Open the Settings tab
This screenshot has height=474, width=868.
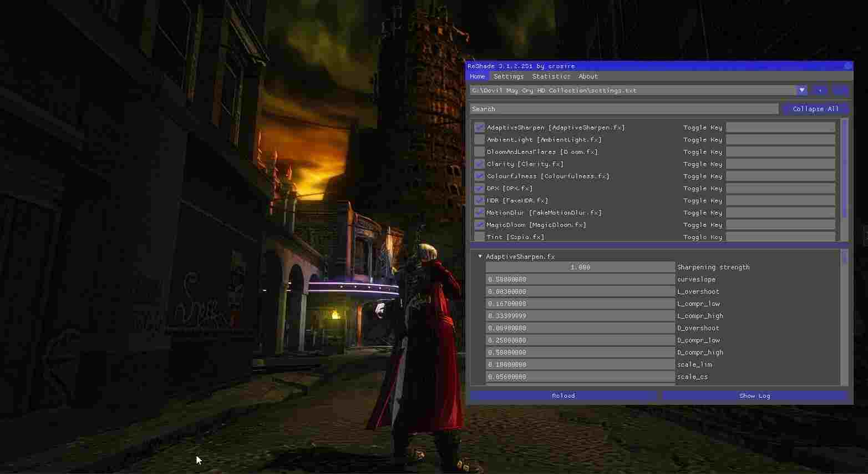coord(509,77)
